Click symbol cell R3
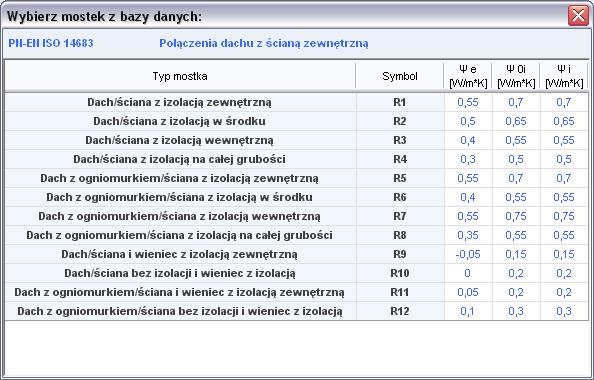594x380 pixels. point(400,140)
